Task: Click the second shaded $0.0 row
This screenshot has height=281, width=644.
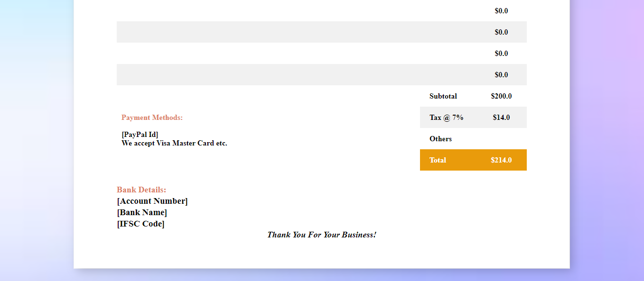Action: [502, 32]
